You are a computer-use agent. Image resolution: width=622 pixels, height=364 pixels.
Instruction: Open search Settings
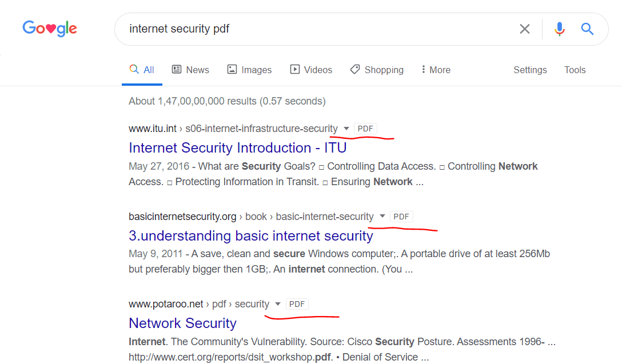[x=530, y=70]
